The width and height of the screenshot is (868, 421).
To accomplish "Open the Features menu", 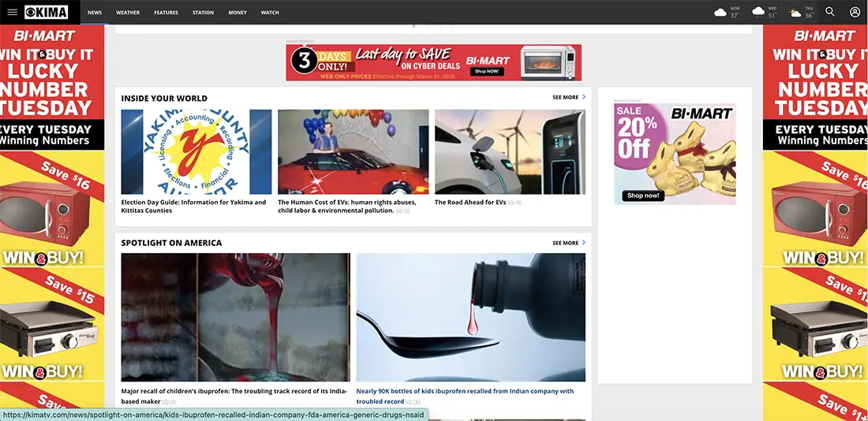I will click(x=166, y=12).
